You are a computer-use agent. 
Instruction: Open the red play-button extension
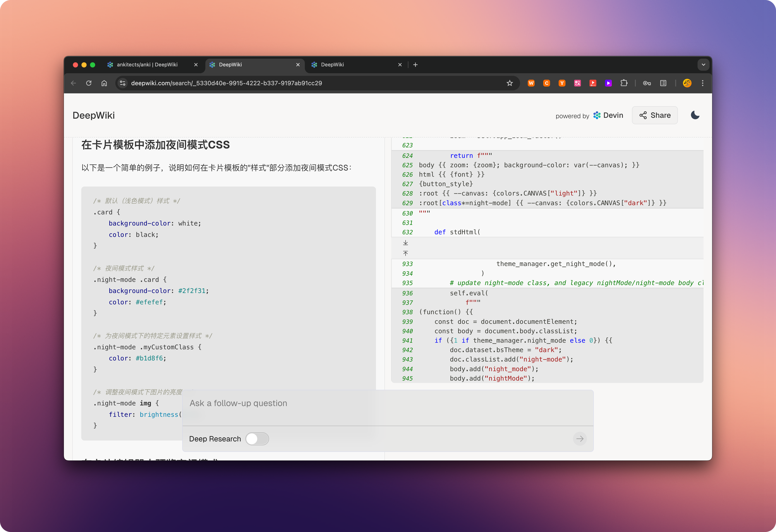coord(593,83)
